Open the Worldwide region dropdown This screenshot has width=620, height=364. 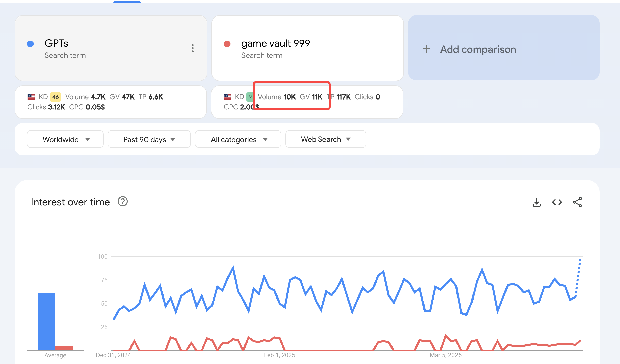(65, 139)
